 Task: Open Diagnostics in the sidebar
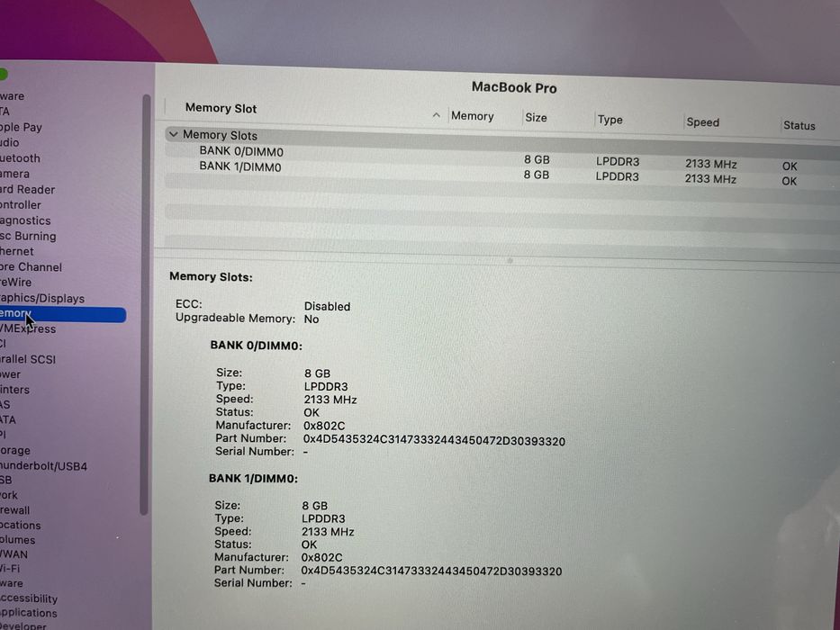point(25,220)
